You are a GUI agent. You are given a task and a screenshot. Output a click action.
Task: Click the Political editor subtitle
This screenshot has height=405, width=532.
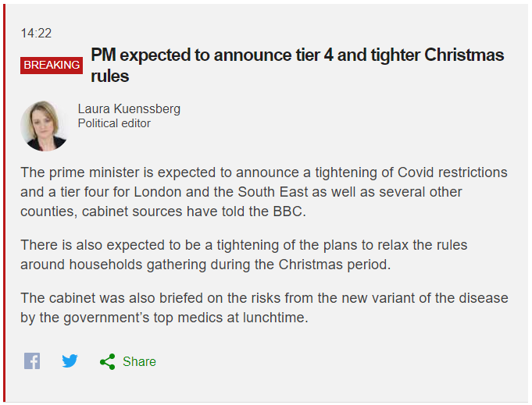pos(114,123)
